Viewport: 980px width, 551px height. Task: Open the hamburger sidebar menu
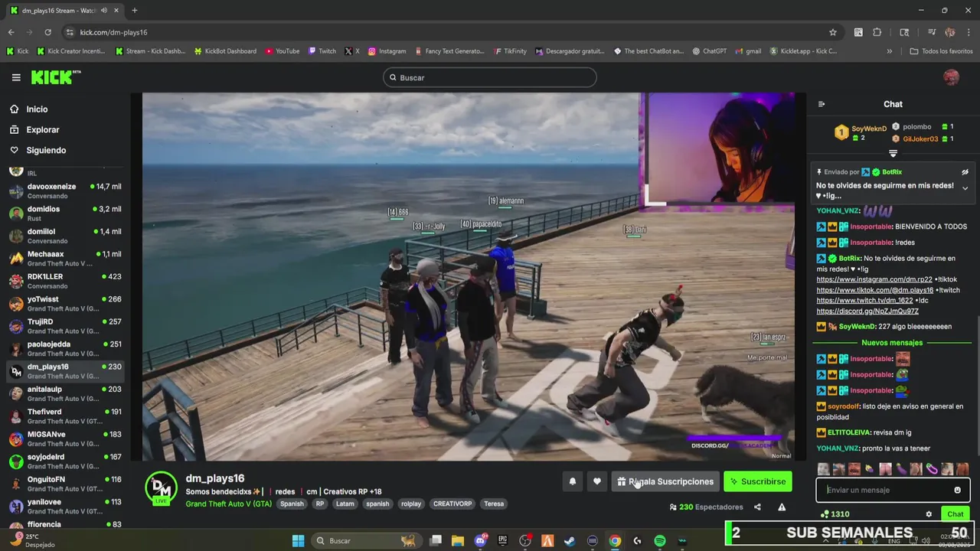(16, 77)
